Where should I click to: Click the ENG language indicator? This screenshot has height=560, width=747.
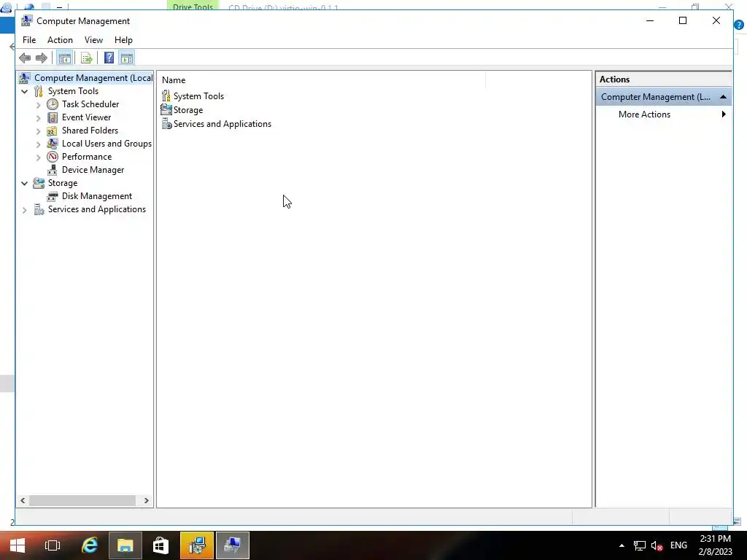(x=678, y=545)
